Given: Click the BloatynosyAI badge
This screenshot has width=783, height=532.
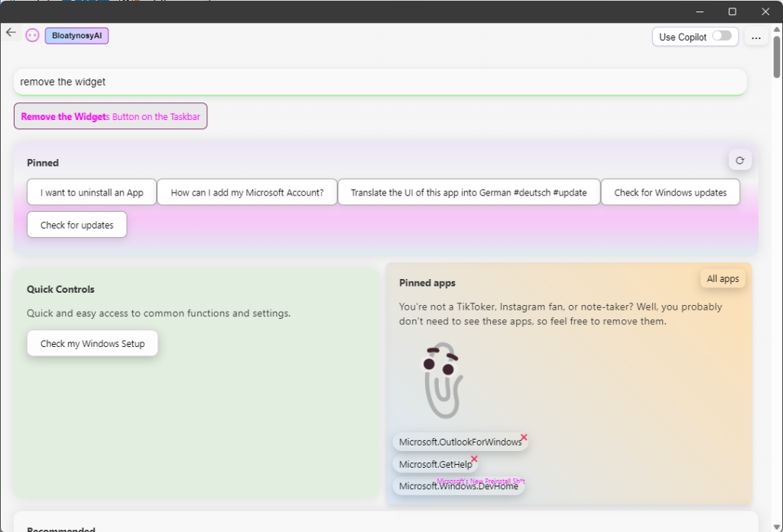Looking at the screenshot, I should (x=76, y=36).
